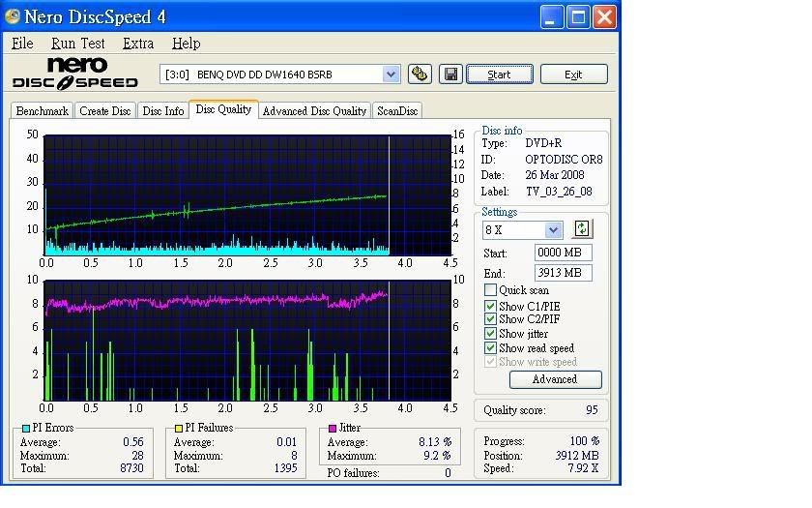Toggle Show read speed checkbox
The width and height of the screenshot is (812, 508).
point(490,347)
